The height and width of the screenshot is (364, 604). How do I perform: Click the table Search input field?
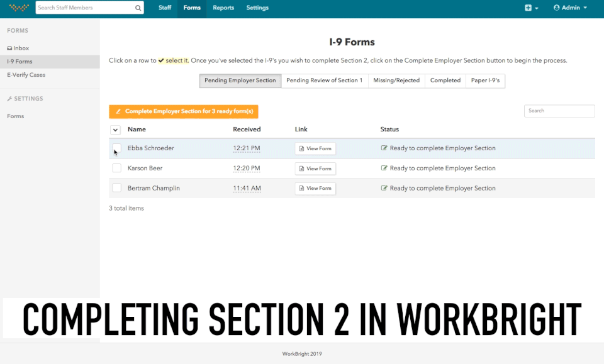pos(559,111)
